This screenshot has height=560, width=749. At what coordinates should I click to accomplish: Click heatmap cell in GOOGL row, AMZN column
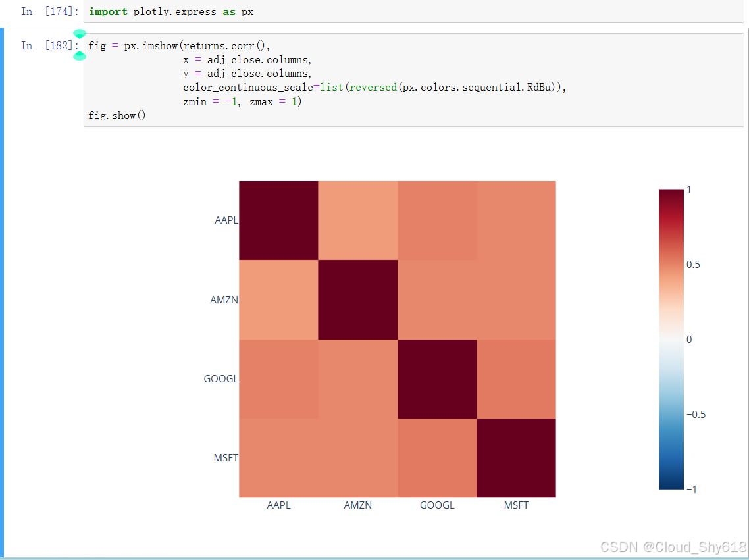click(358, 379)
